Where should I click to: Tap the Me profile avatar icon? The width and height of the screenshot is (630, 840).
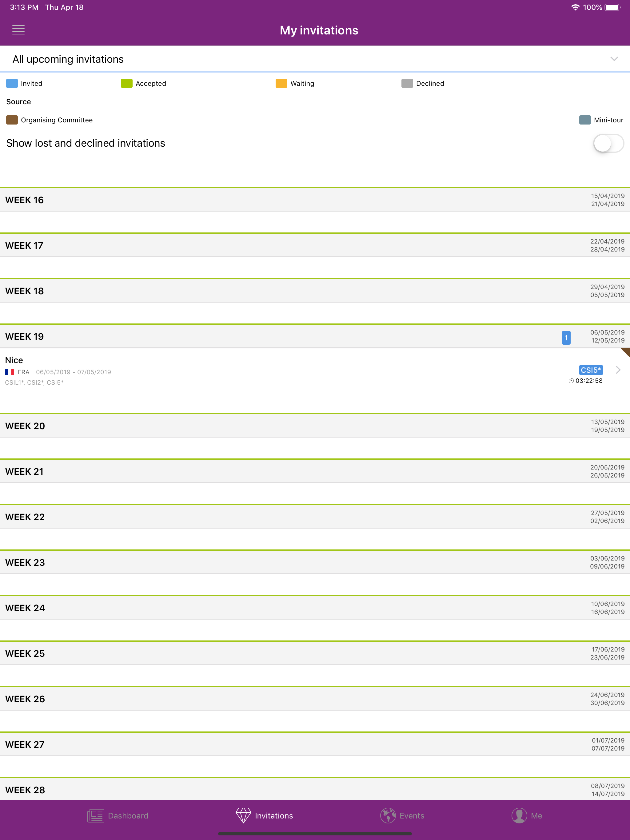pos(519,815)
